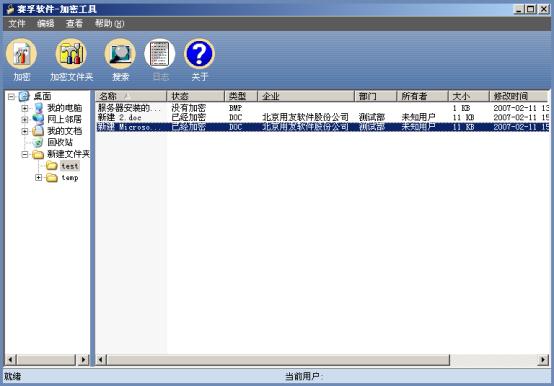Viewport: 554px width, 386px height.
Task: Click the 加密 (Encrypt) toolbar icon
Action: point(21,54)
